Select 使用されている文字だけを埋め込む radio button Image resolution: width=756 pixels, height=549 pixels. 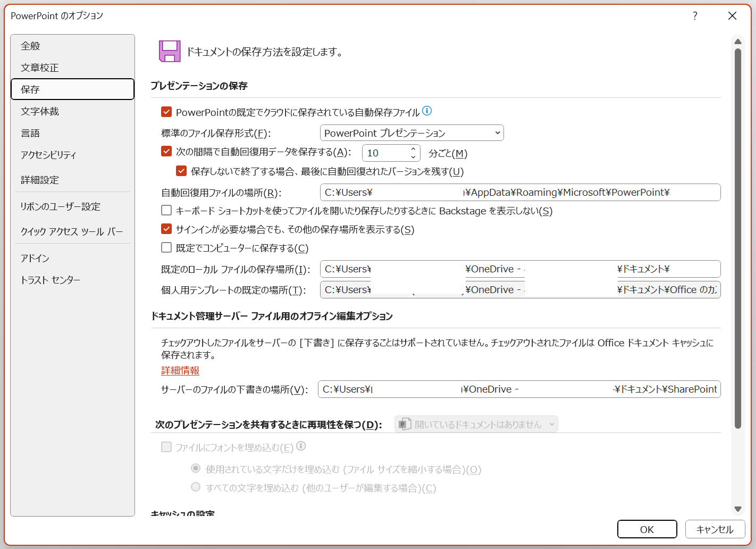[196, 468]
